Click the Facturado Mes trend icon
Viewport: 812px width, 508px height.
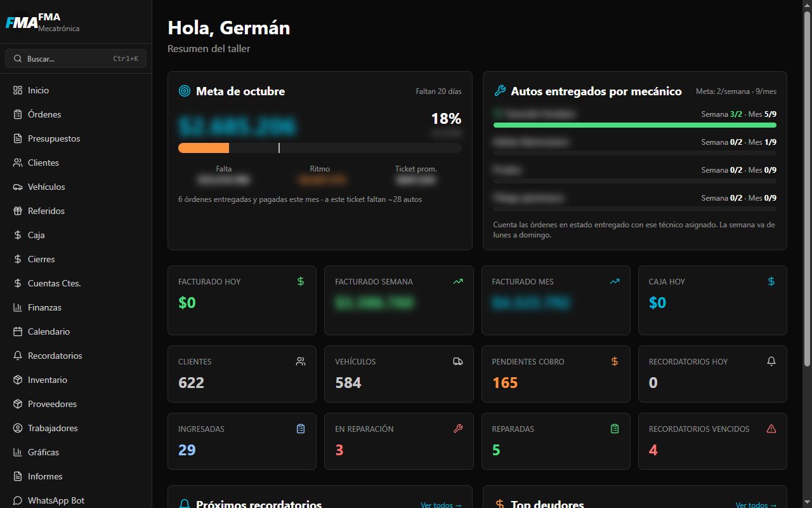[x=615, y=281]
